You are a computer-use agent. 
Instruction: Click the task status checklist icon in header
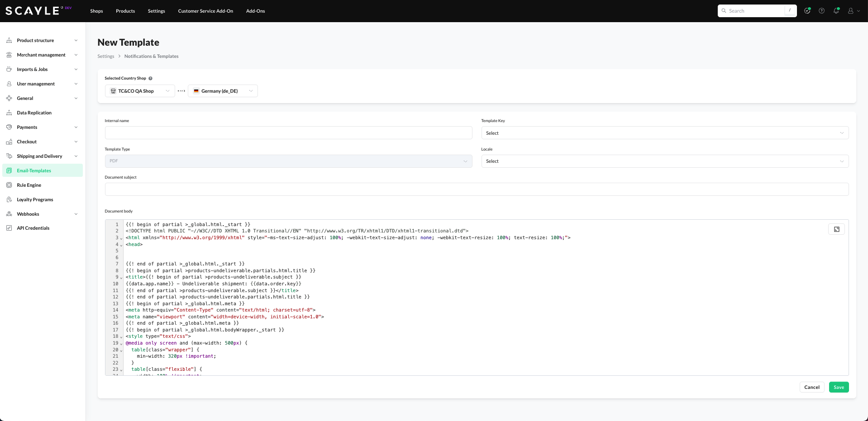(x=807, y=11)
